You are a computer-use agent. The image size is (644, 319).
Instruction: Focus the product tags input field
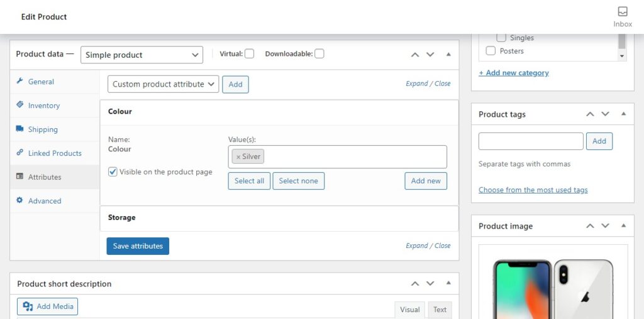(531, 141)
